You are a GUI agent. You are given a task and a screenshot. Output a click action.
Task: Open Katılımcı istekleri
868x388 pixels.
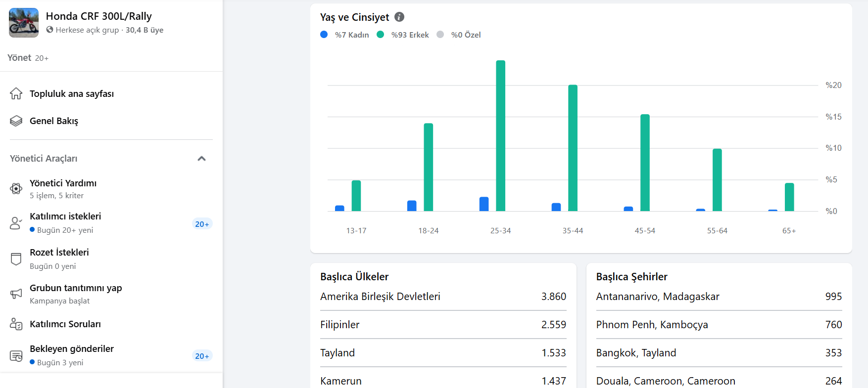(x=111, y=223)
